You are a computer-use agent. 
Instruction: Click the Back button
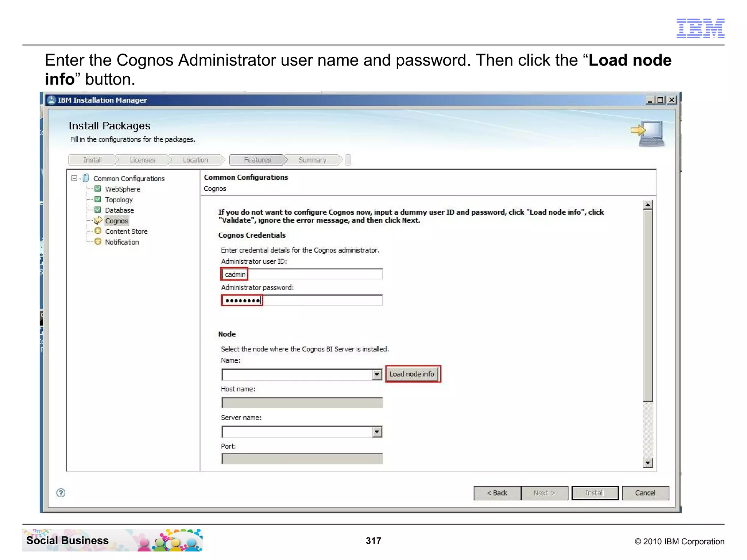tap(497, 493)
